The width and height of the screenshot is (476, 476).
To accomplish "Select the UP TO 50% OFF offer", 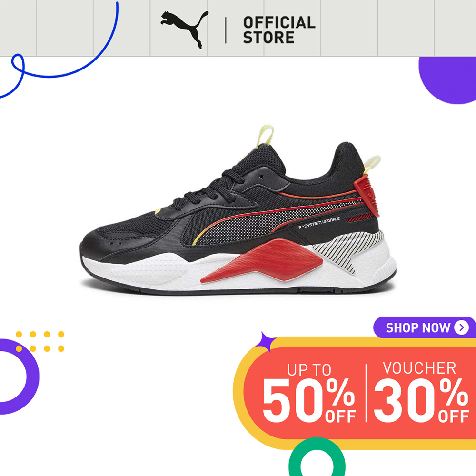I will click(309, 393).
